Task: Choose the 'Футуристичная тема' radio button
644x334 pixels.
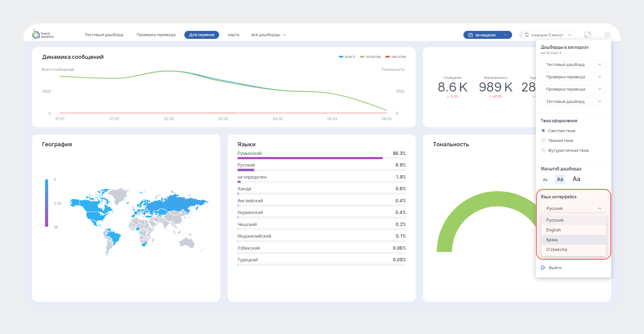Action: pyautogui.click(x=543, y=150)
